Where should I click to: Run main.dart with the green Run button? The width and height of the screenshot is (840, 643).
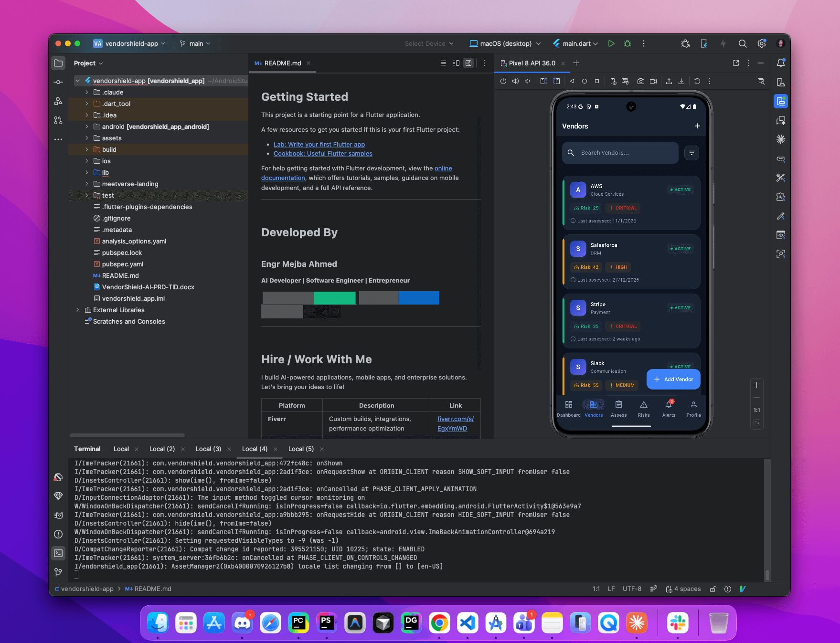click(x=611, y=43)
